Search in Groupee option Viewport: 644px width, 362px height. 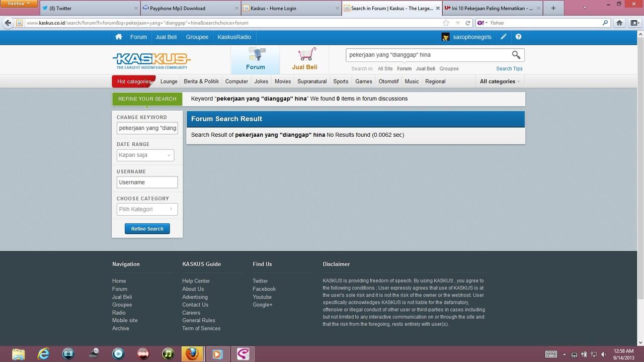click(x=449, y=69)
